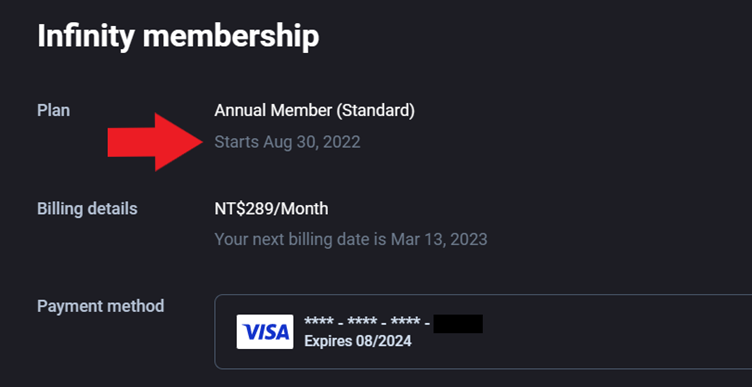Image resolution: width=752 pixels, height=387 pixels.
Task: Click the word Infinity in the title
Action: click(85, 36)
